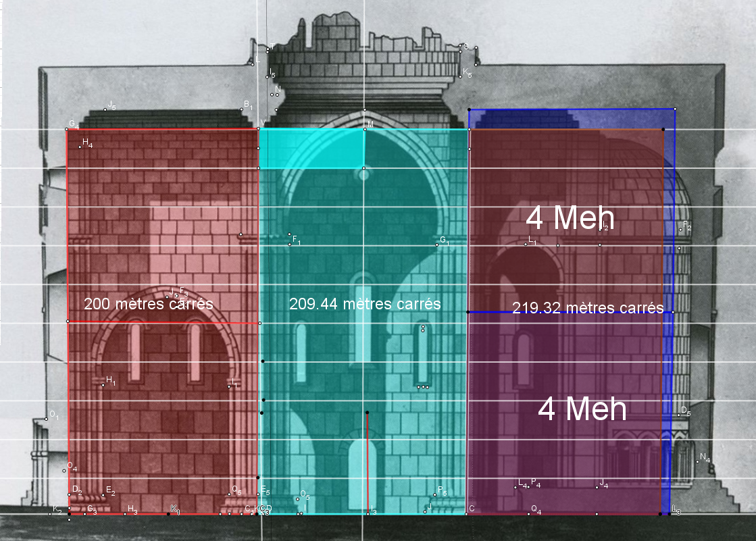Select point H1 at left arch column

pos(103,385)
